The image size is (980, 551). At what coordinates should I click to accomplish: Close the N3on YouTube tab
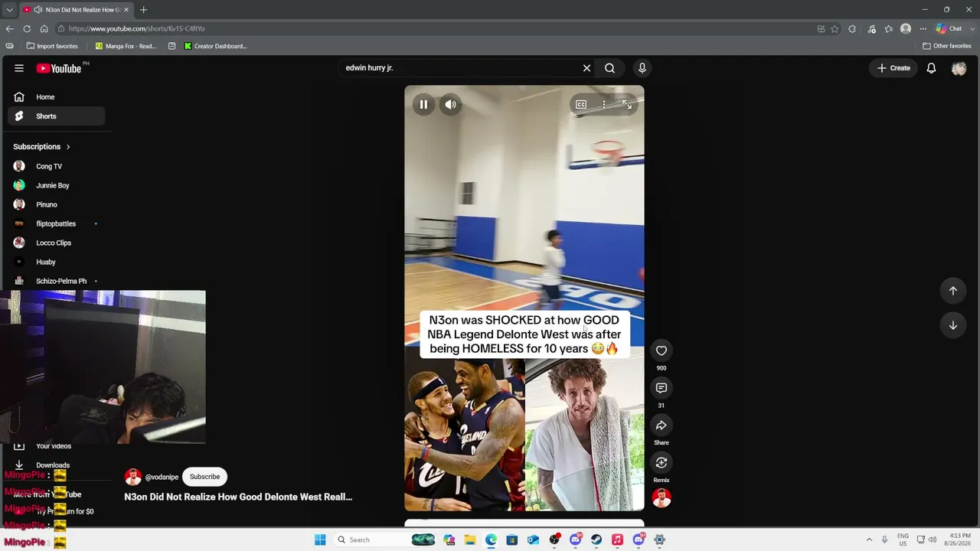[126, 10]
